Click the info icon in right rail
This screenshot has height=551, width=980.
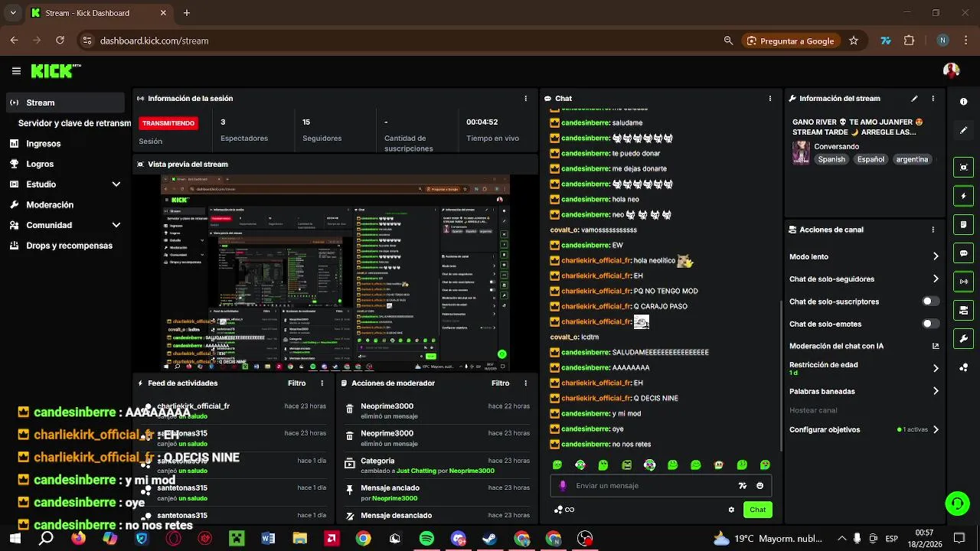(963, 101)
